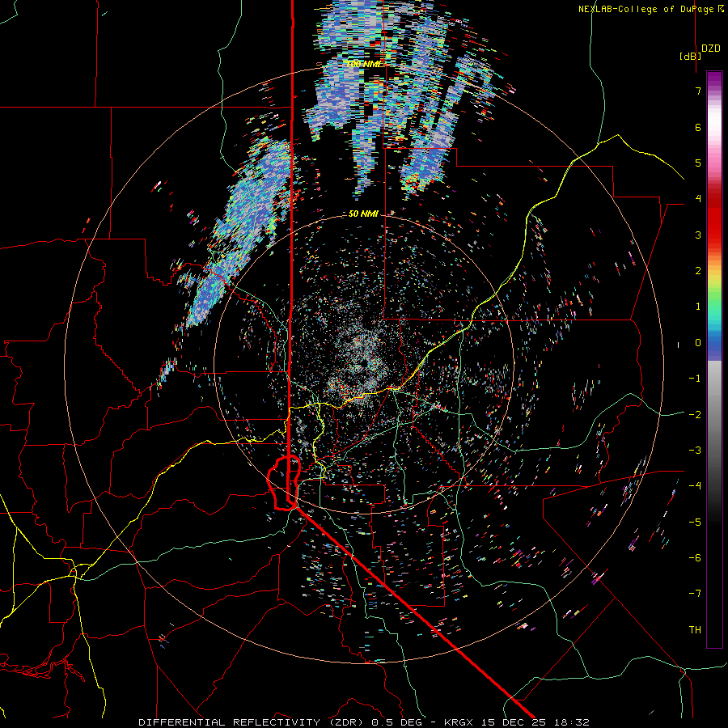Click the KRGX radar station identifier
The height and width of the screenshot is (728, 728).
(459, 722)
